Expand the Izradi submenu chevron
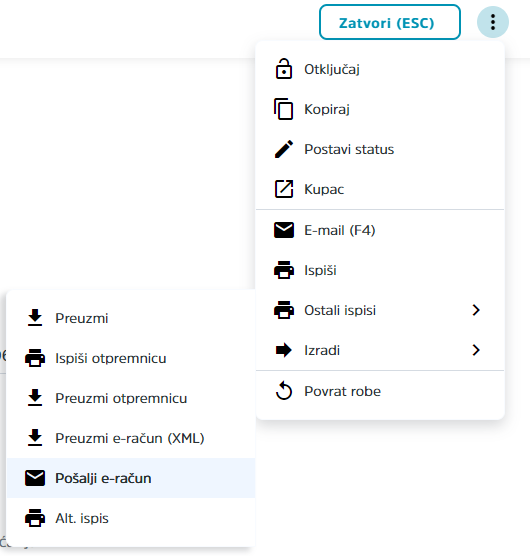 [x=476, y=350]
